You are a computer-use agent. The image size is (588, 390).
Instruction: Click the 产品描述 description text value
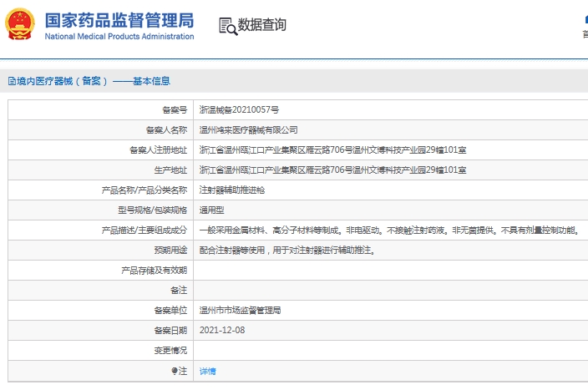point(389,230)
